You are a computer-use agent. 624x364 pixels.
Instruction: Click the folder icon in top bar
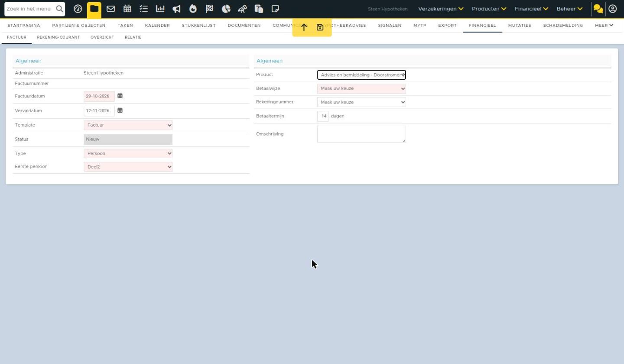coord(94,9)
